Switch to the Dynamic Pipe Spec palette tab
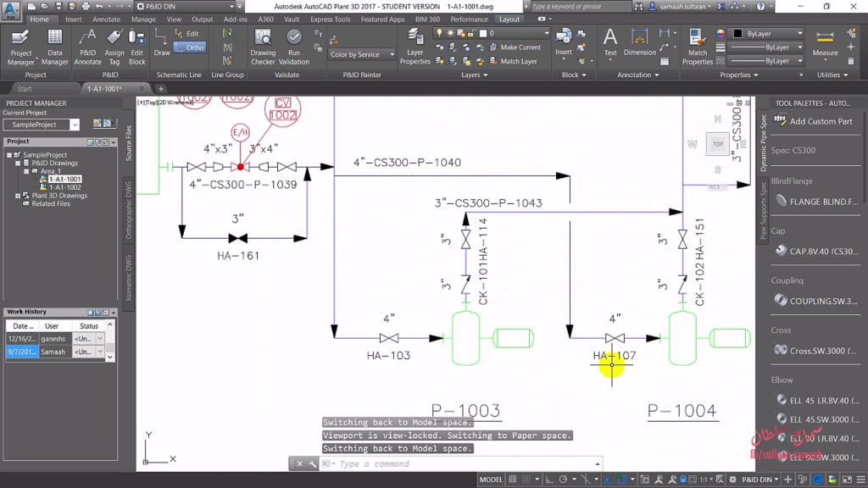Viewport: 868px width, 488px height. tap(764, 142)
